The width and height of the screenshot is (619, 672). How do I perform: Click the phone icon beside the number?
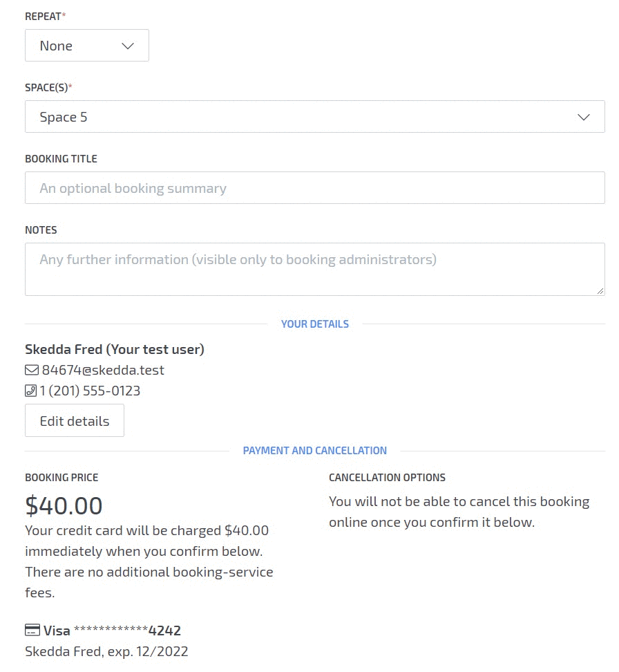click(x=31, y=391)
